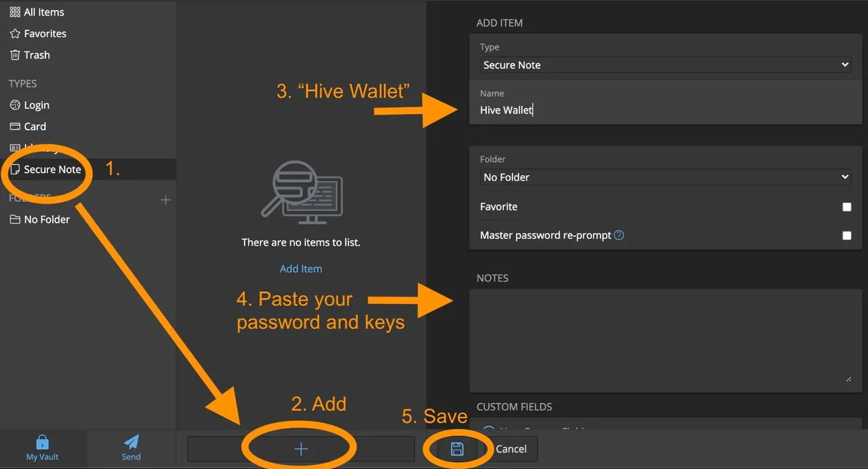Open the Folder dropdown showing No Folder

click(666, 177)
